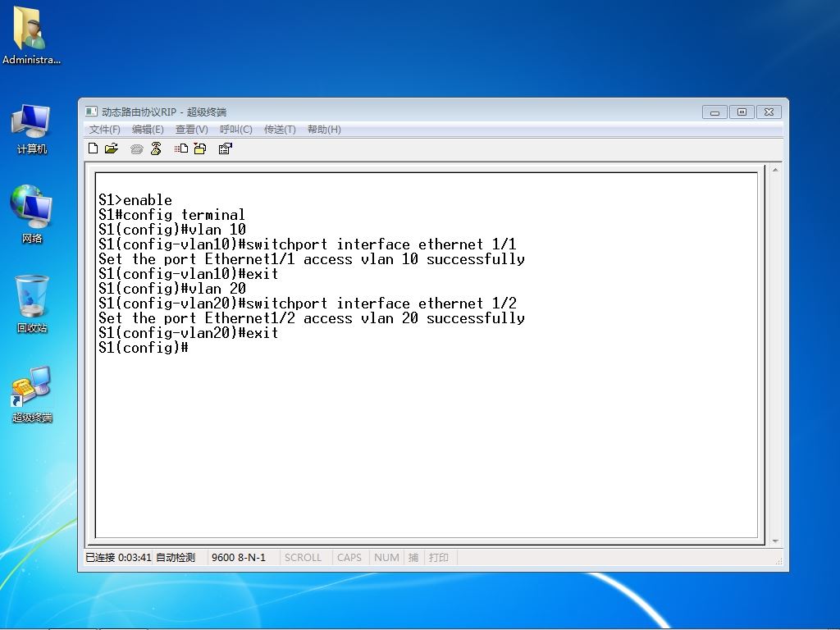Click the Receive file toolbar icon

click(200, 148)
